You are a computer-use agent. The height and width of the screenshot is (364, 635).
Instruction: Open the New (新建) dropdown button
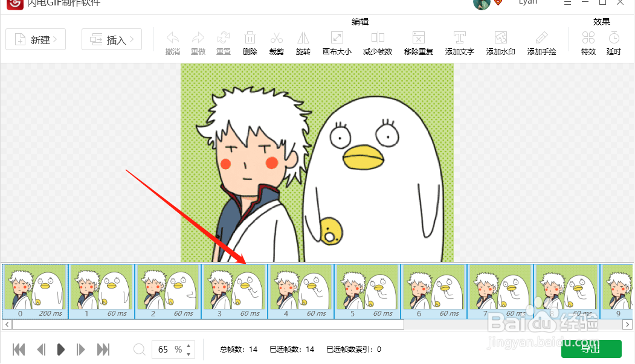[x=36, y=40]
